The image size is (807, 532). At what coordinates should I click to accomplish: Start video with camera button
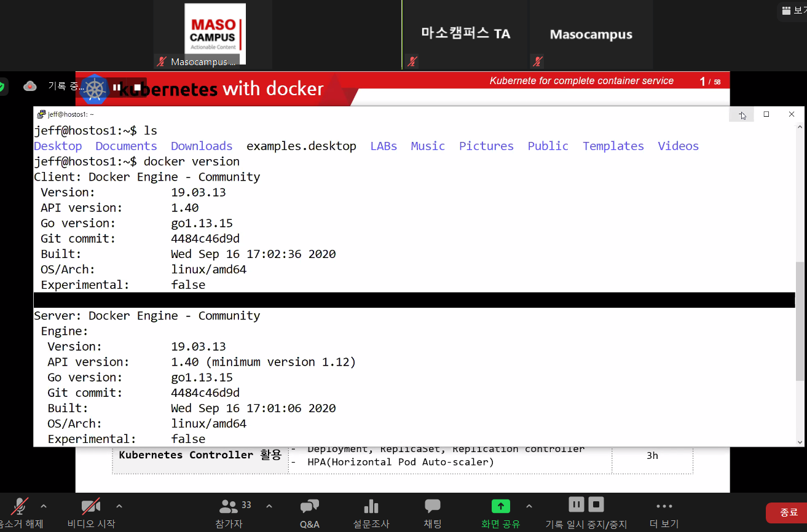click(x=91, y=507)
